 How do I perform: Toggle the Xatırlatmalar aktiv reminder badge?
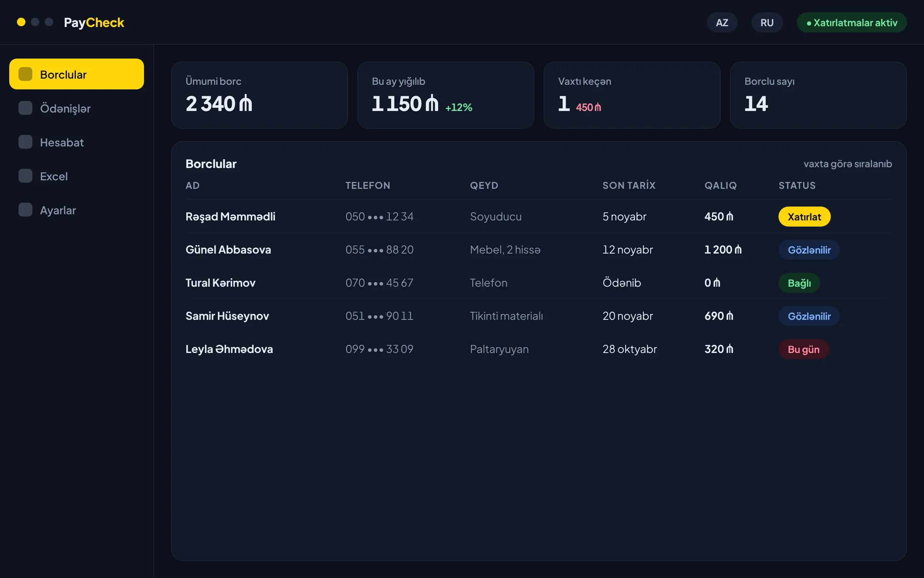pyautogui.click(x=852, y=22)
